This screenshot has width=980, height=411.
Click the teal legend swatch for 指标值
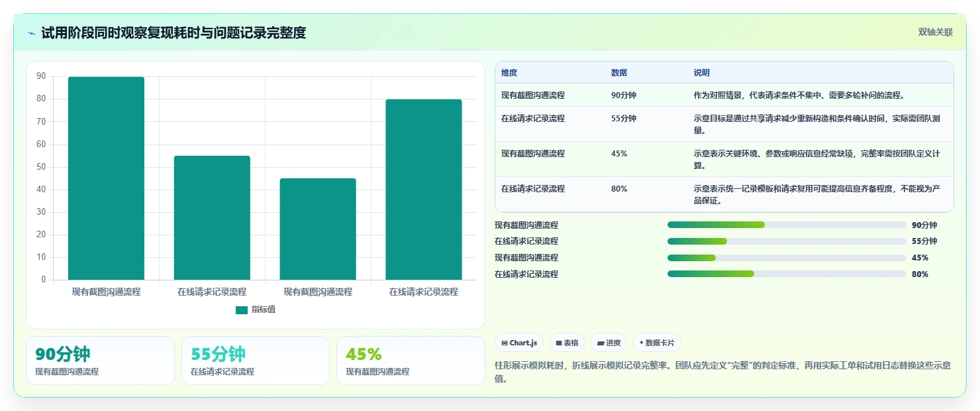(242, 310)
